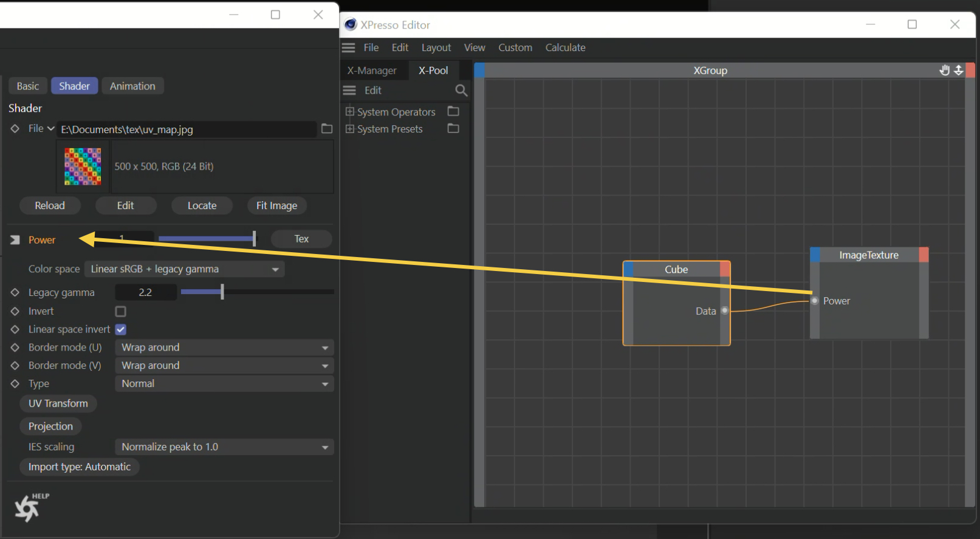Click the Data output port on Cube node
The image size is (980, 539).
(725, 311)
